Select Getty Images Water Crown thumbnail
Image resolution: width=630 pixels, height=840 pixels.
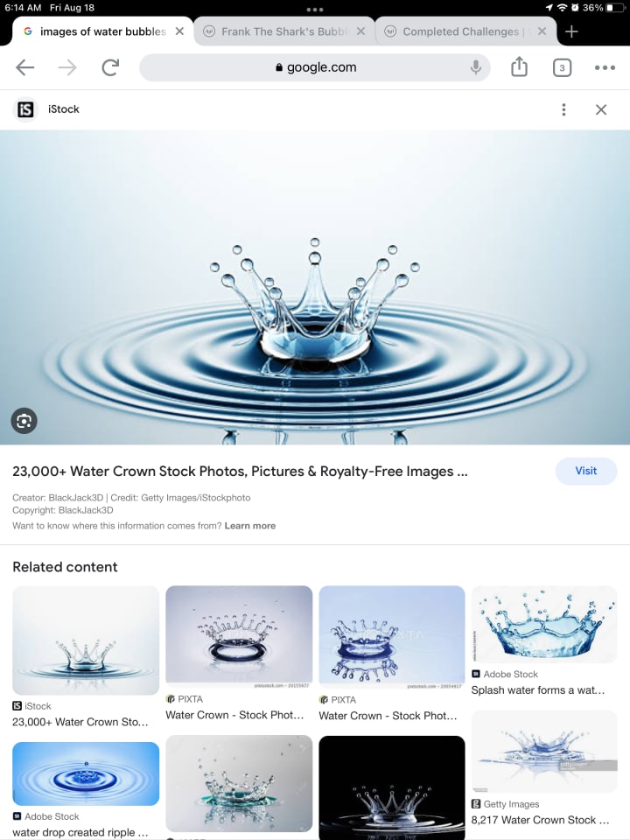pyautogui.click(x=544, y=752)
